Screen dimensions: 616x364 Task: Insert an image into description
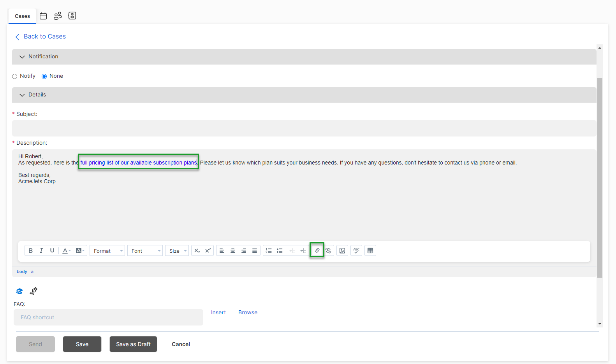[x=342, y=251]
